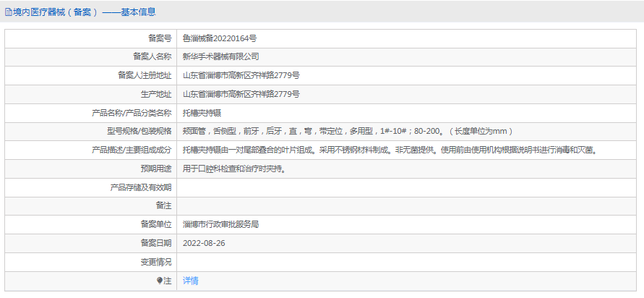Click the 备案人注册地址 row label

coord(145,76)
